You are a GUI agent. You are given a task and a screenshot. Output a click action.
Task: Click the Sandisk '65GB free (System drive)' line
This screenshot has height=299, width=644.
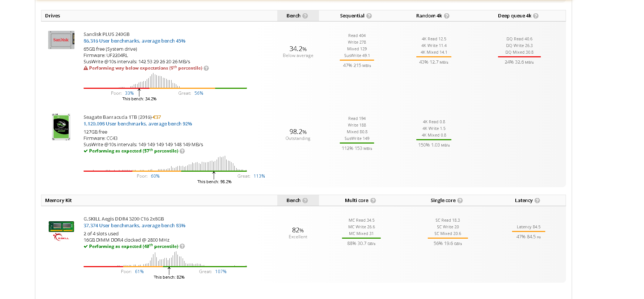point(110,49)
